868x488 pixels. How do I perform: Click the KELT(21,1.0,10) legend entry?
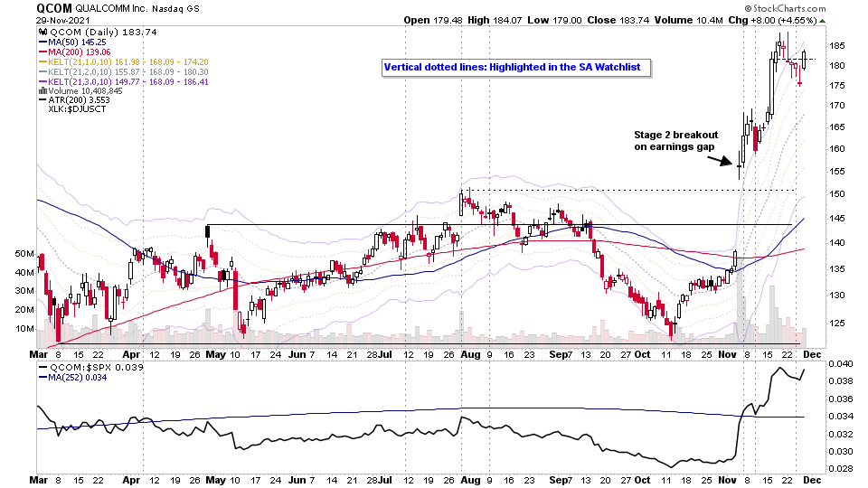click(x=124, y=62)
